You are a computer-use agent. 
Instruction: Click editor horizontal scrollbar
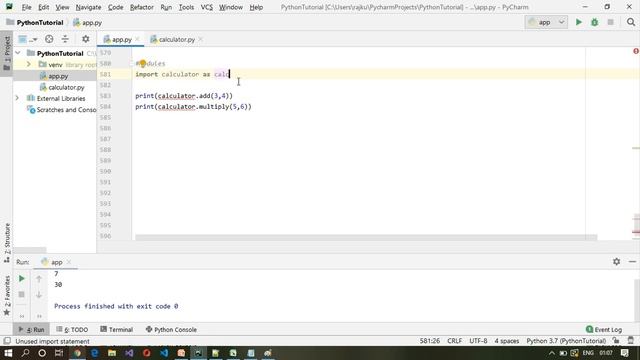366,237
